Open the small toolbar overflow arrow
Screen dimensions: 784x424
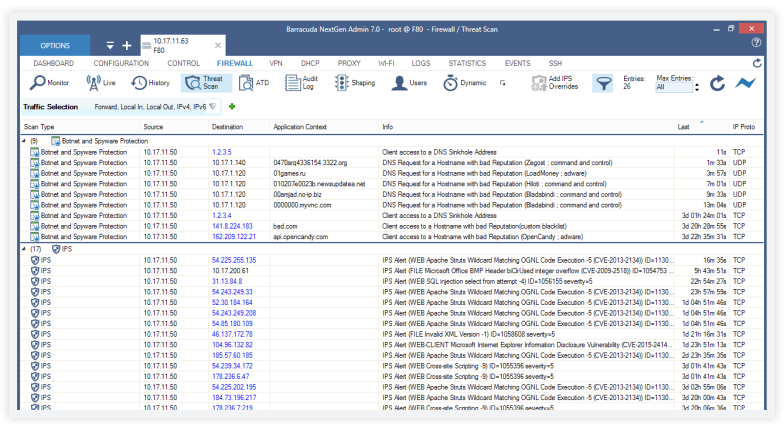[502, 83]
